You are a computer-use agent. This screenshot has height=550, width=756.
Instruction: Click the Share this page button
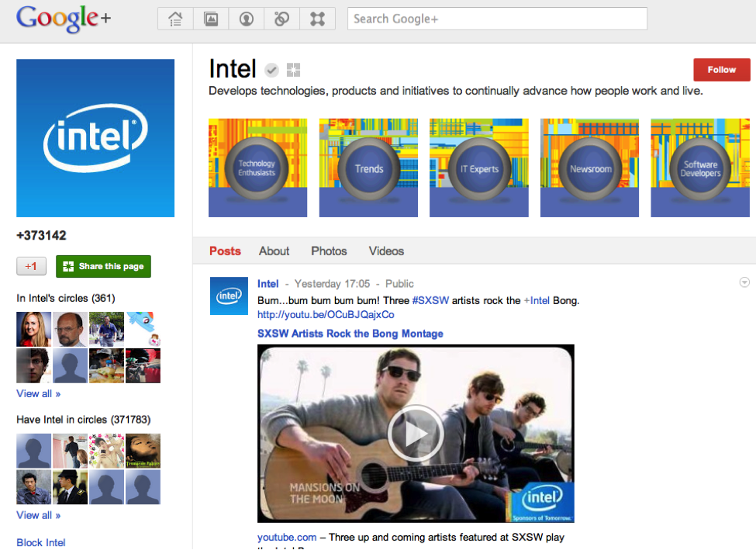(x=103, y=266)
